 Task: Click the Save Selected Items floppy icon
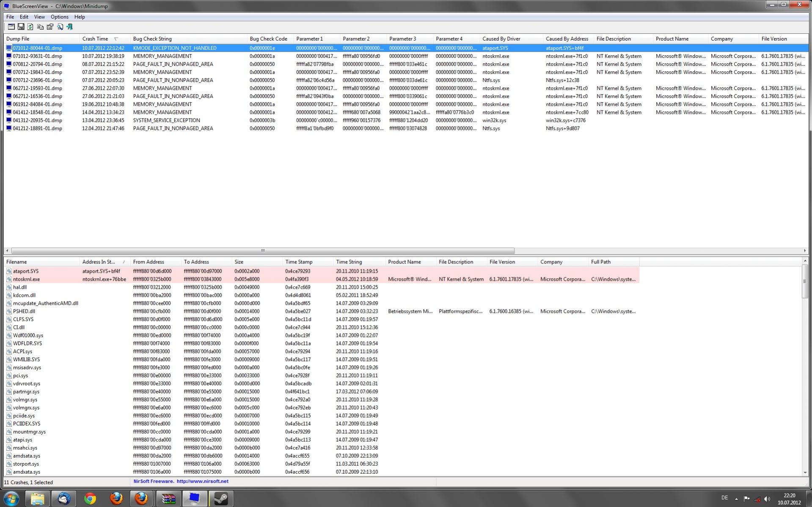click(x=21, y=27)
